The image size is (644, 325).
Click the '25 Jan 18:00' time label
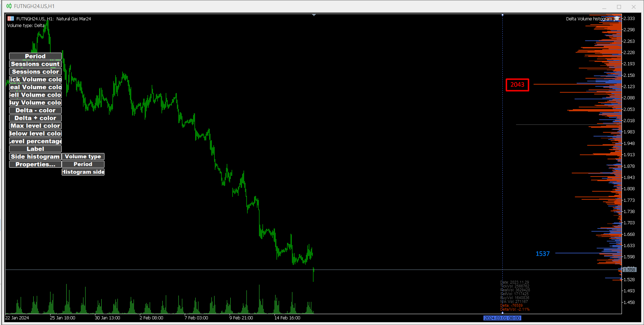pos(62,318)
